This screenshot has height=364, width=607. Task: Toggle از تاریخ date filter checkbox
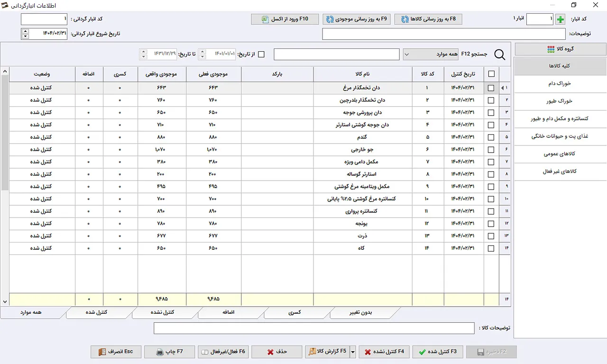[261, 55]
